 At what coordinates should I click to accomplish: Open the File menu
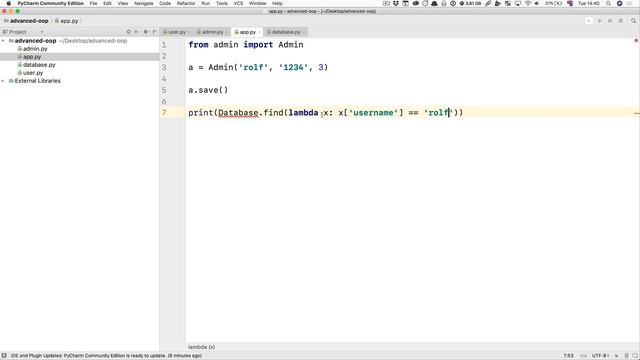[93, 3]
